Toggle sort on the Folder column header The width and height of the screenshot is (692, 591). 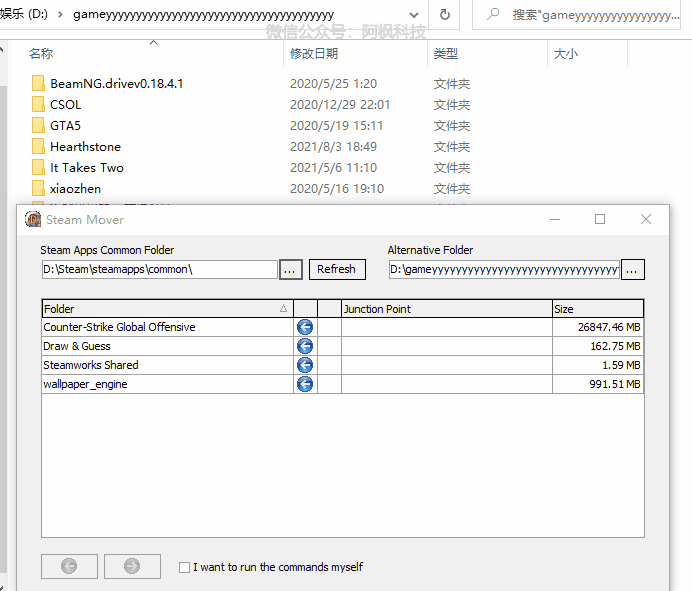click(x=168, y=309)
